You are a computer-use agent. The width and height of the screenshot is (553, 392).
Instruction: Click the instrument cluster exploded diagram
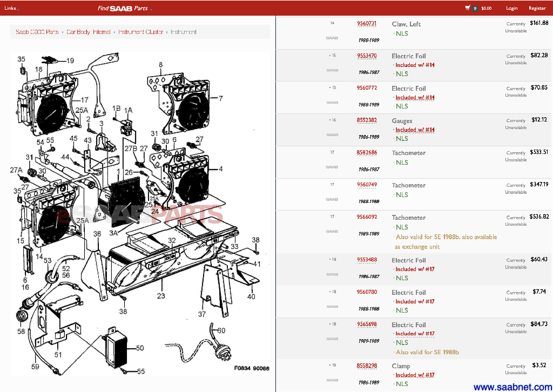tap(140, 211)
